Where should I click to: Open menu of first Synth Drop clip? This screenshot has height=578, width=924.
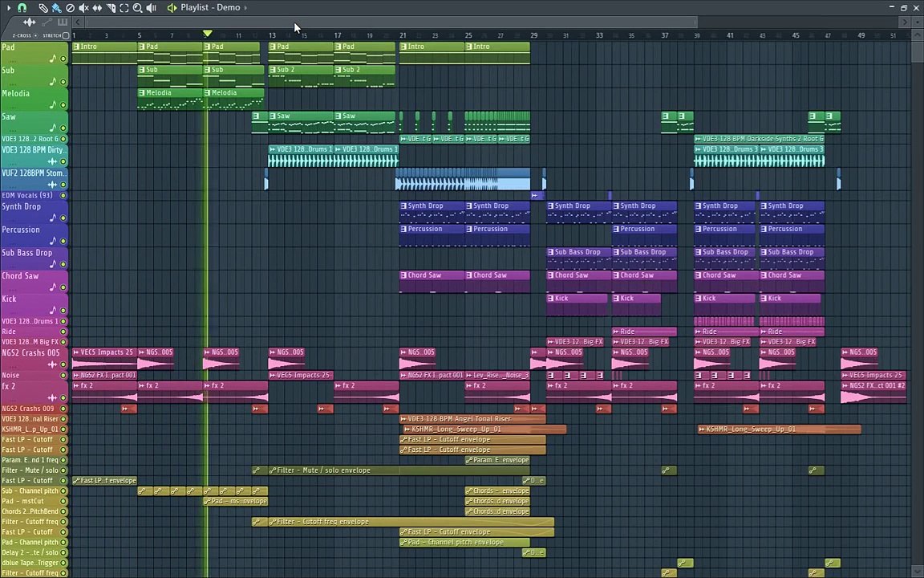(403, 206)
